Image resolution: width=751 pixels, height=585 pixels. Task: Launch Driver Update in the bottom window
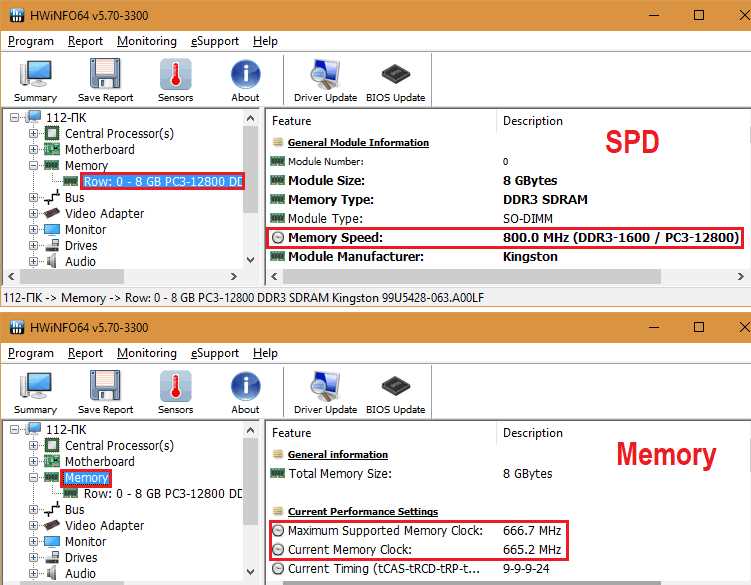(325, 393)
